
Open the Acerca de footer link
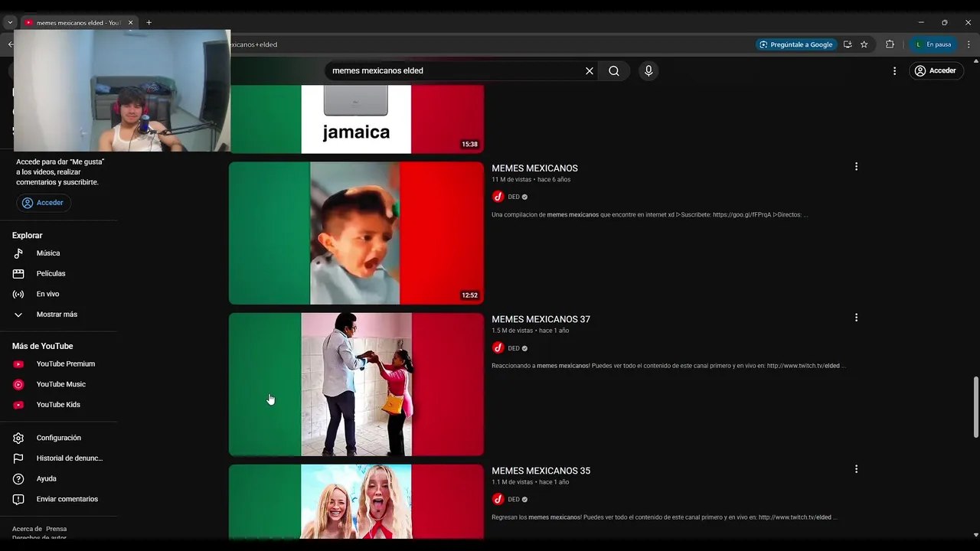(26, 529)
